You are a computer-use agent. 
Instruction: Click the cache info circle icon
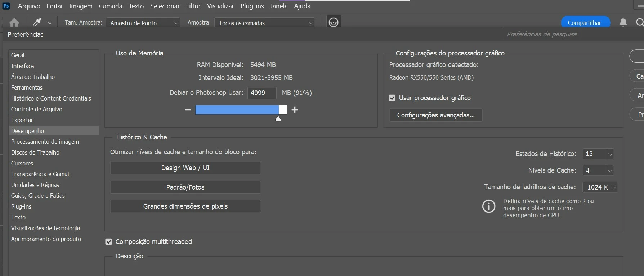(489, 206)
